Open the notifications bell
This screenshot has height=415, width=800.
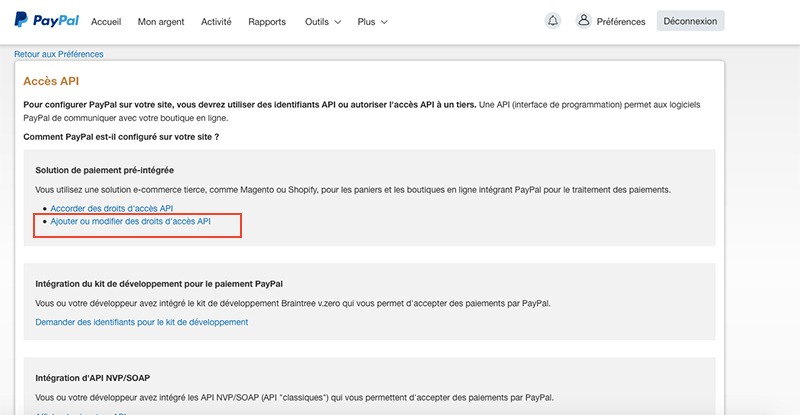tap(553, 21)
